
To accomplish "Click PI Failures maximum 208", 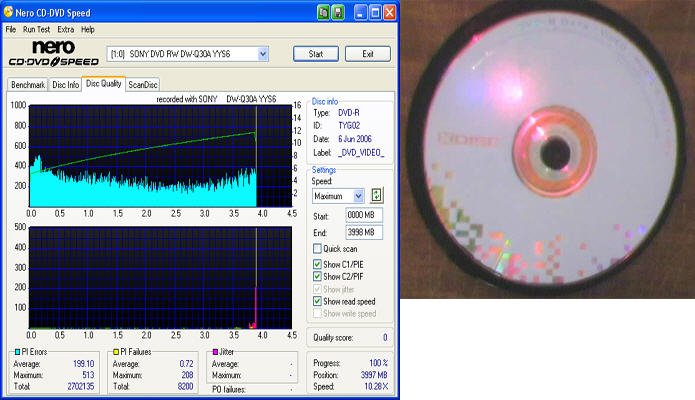I will pos(187,375).
